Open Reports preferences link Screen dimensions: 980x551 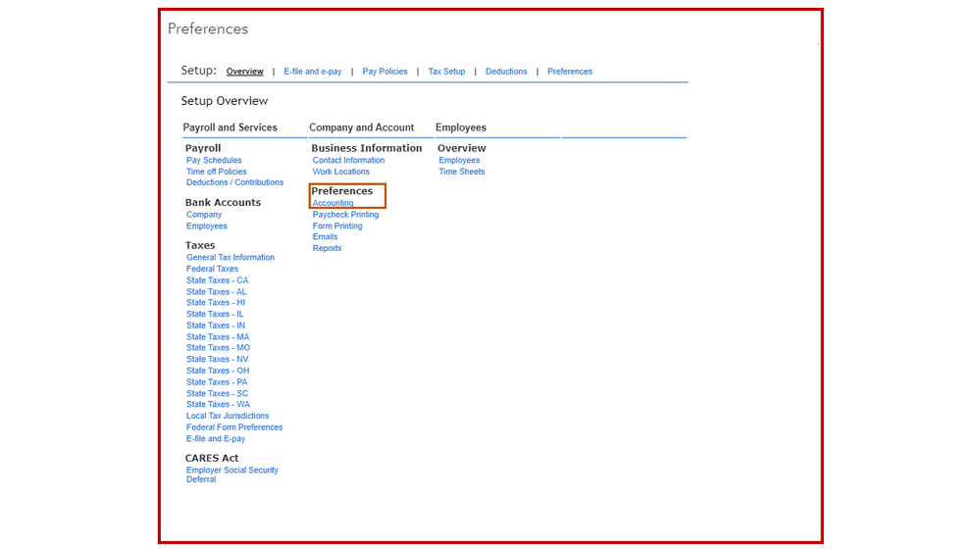327,248
